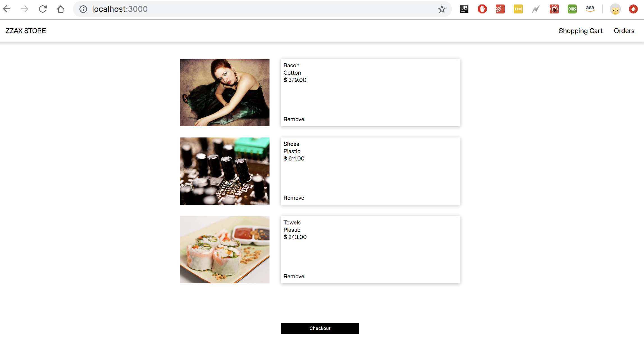The image size is (644, 358).
Task: Click the black Checkout button
Action: 320,328
